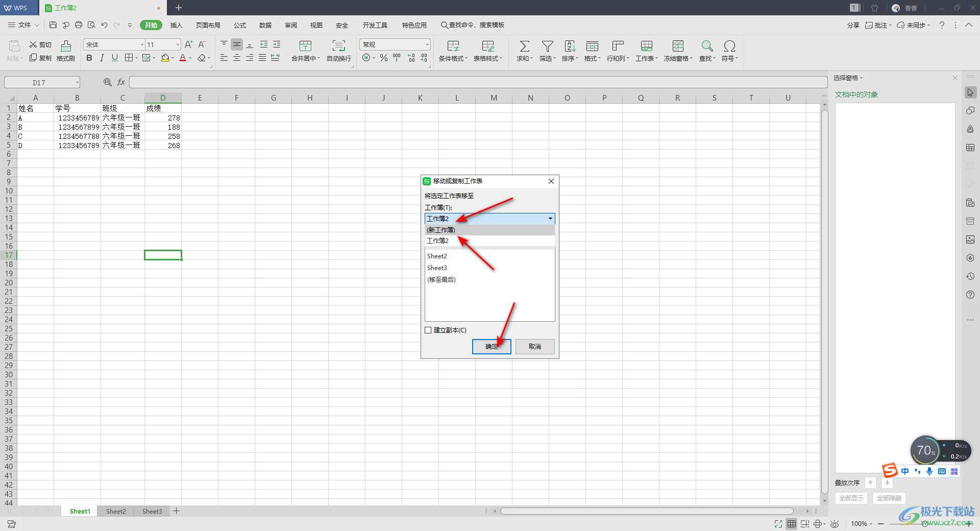Close the 移动或复制工作表 dialog
Image resolution: width=980 pixels, height=531 pixels.
(x=551, y=181)
